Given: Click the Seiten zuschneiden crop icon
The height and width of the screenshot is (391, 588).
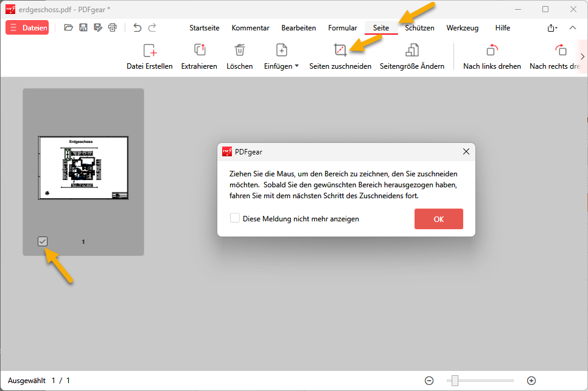Looking at the screenshot, I should click(x=340, y=50).
